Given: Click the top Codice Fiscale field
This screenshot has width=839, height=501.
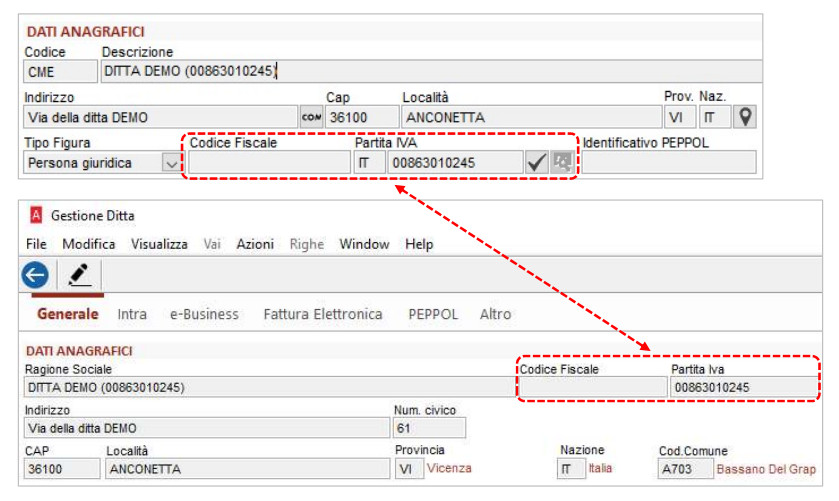Looking at the screenshot, I should click(x=269, y=162).
